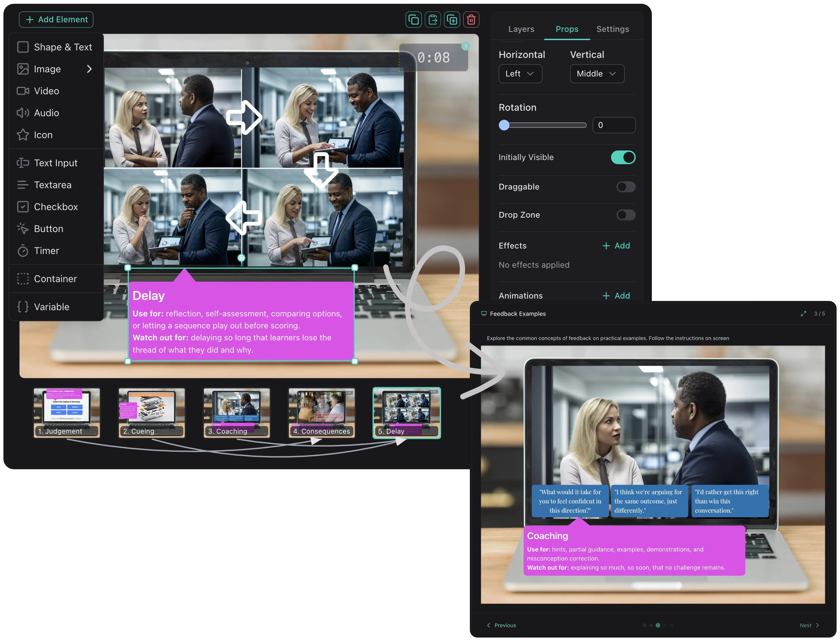This screenshot has width=840, height=642.
Task: Click the Container element icon
Action: pyautogui.click(x=23, y=279)
